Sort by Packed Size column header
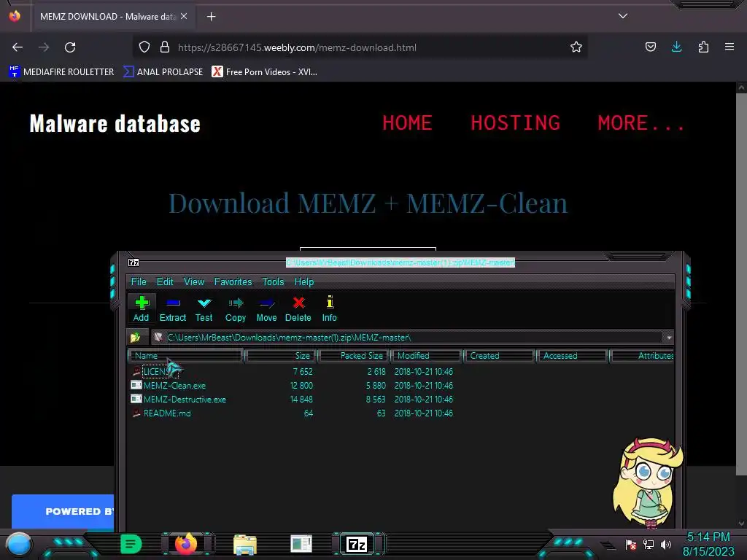The width and height of the screenshot is (747, 560). (354, 356)
